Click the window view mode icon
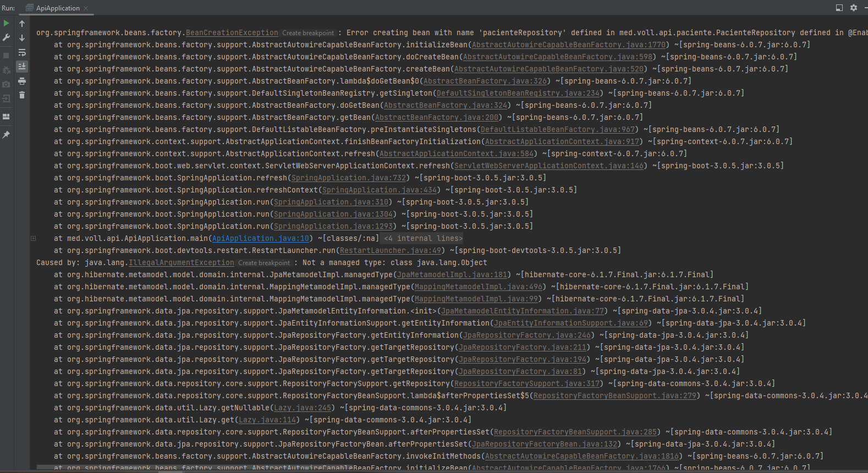 coord(839,8)
